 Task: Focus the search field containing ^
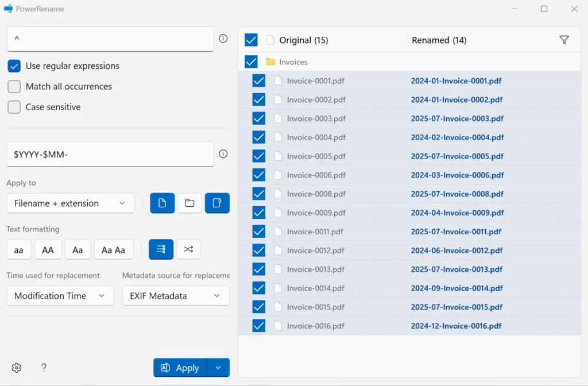tap(110, 38)
